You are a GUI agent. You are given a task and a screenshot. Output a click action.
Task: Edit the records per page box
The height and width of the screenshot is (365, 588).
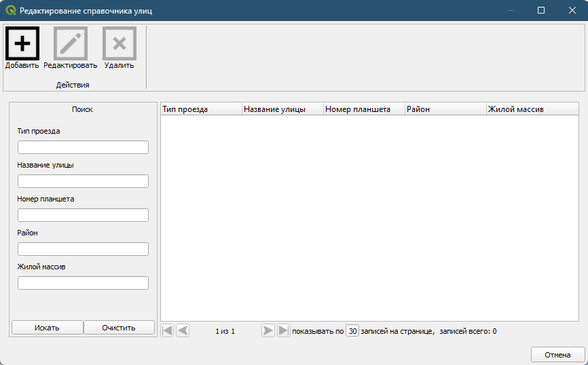352,331
